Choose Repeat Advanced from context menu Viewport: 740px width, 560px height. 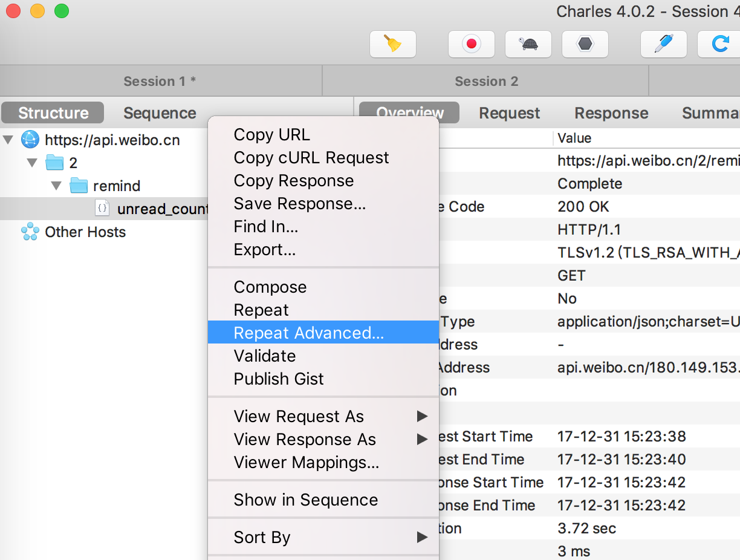(x=308, y=333)
